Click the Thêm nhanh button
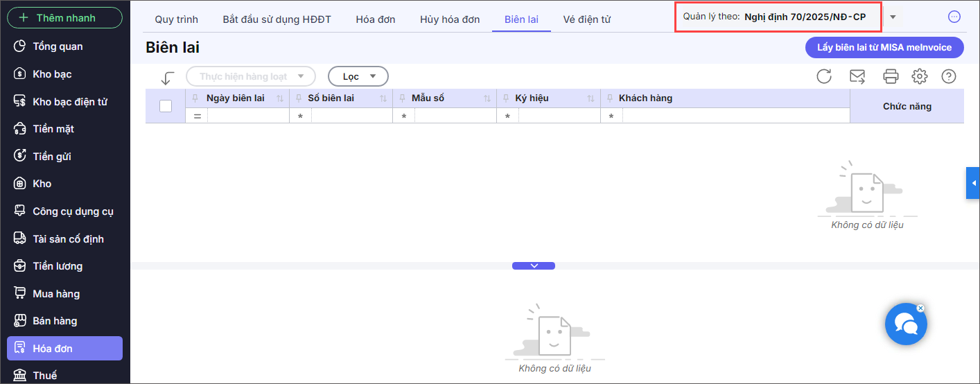The height and width of the screenshot is (384, 980). click(x=64, y=17)
